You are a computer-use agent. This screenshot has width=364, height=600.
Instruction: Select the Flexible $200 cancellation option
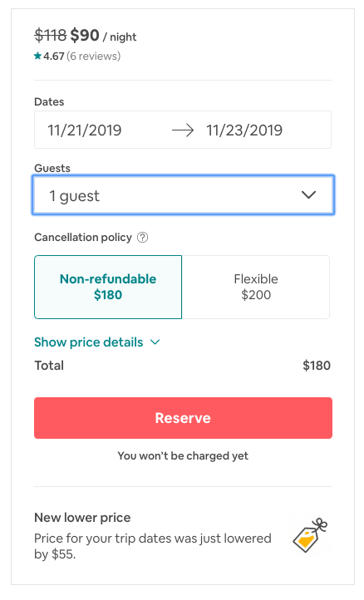256,287
